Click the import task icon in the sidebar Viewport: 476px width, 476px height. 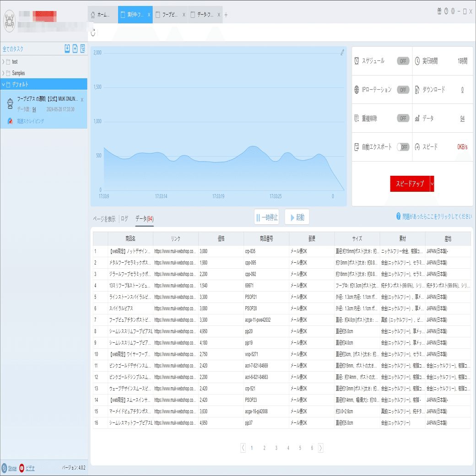click(x=67, y=49)
